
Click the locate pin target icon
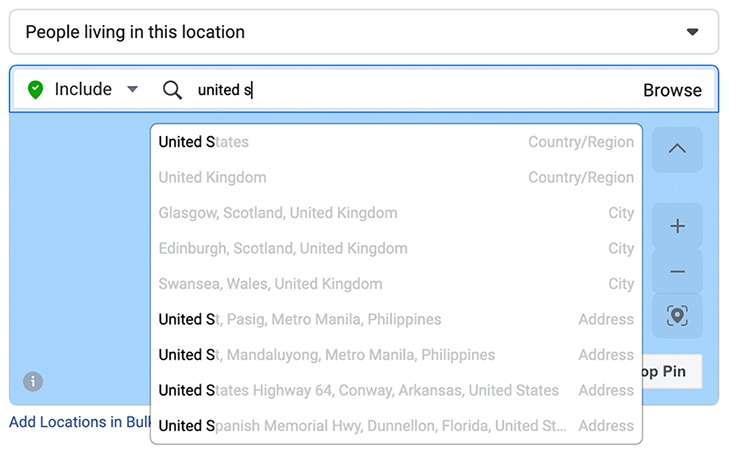pos(677,316)
